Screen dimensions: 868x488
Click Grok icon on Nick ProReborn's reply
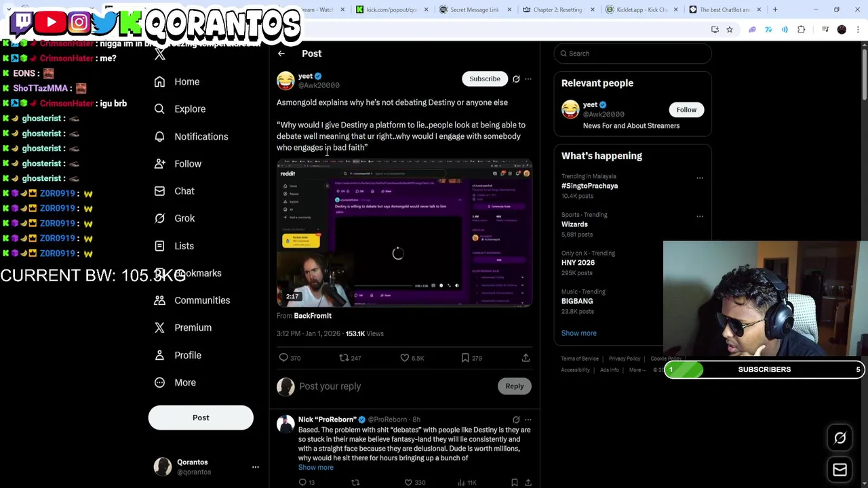coord(516,420)
